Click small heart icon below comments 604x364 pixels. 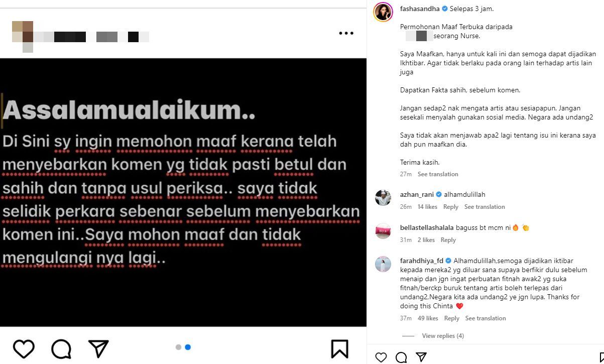[381, 357]
